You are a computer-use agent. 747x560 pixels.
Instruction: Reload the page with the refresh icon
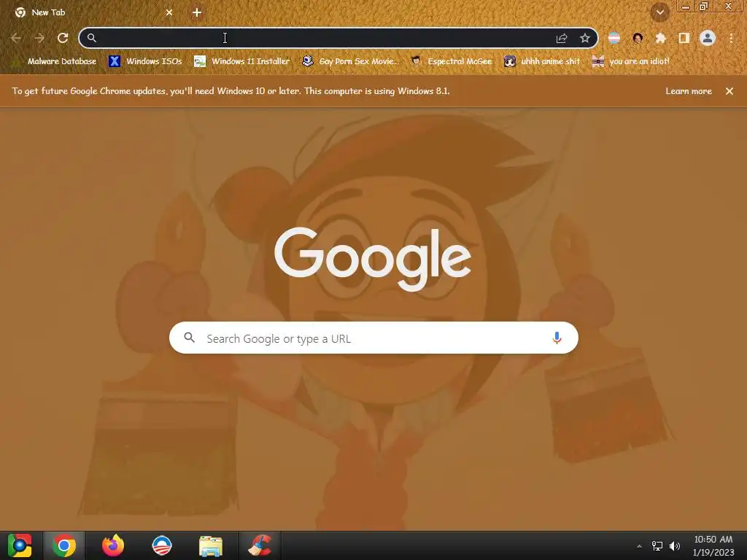63,38
